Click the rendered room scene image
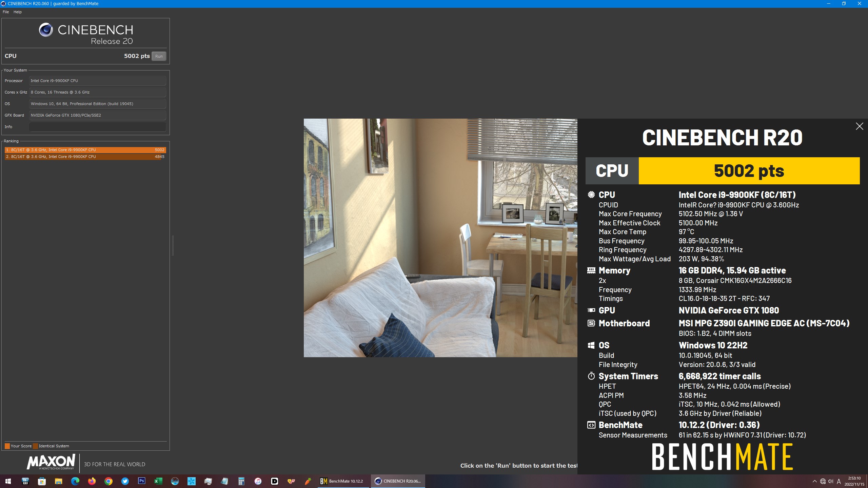Screen dimensions: 868x488 tap(440, 238)
